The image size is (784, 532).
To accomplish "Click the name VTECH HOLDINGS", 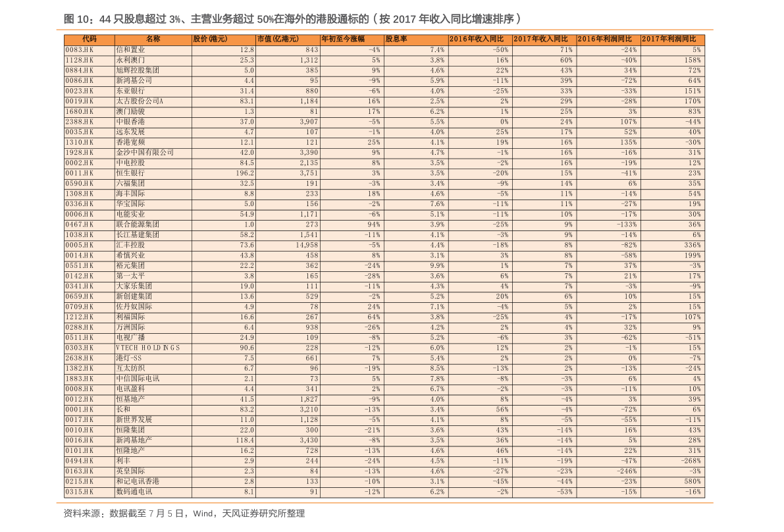I will coord(148,348).
